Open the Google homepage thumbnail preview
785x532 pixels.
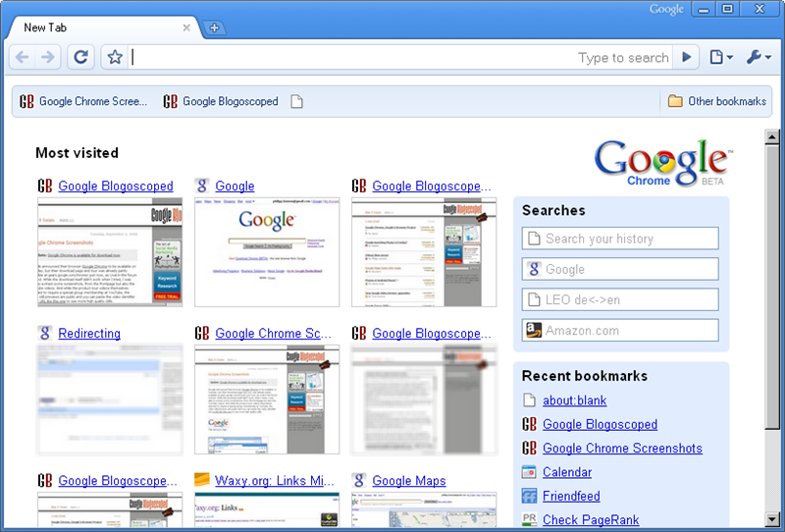click(267, 252)
